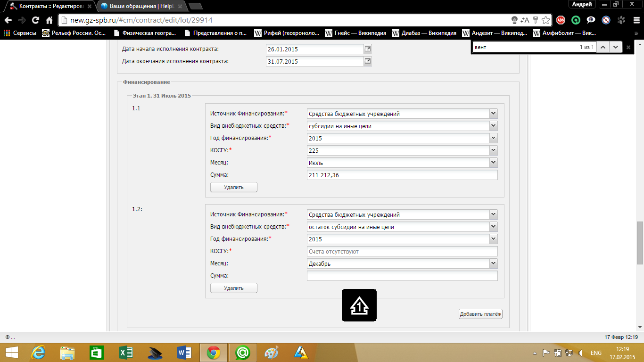The width and height of the screenshot is (644, 362).
Task: Click Удалить button in payment 1.1
Action: click(x=234, y=187)
